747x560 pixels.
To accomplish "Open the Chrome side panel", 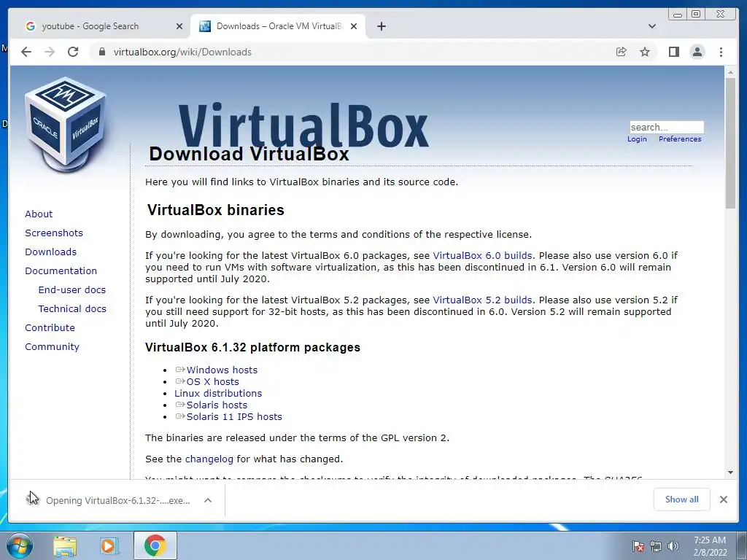I will (673, 52).
